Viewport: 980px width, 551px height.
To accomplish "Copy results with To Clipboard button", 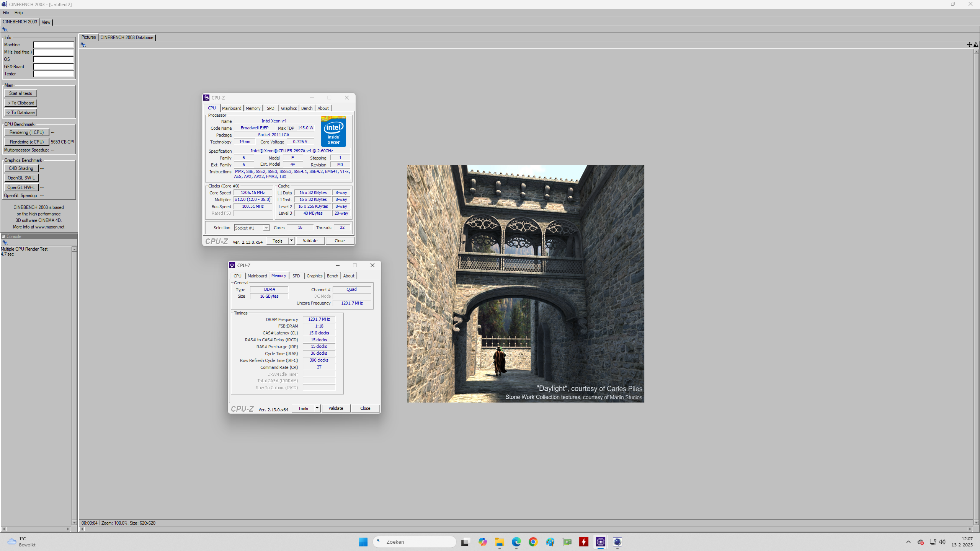I will pos(21,103).
